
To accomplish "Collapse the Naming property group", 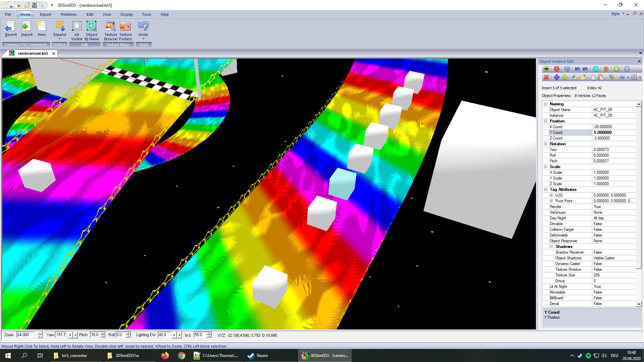I will pos(546,104).
